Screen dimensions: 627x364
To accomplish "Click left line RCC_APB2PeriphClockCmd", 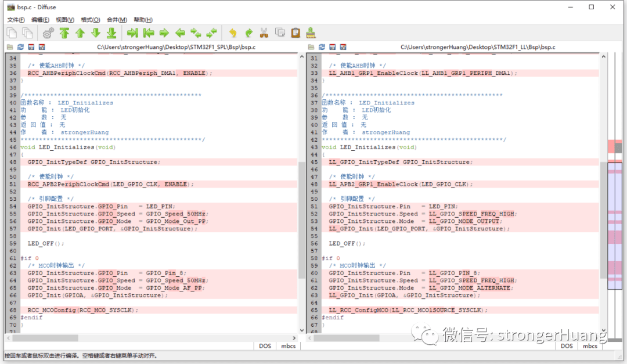I will coord(158,185).
